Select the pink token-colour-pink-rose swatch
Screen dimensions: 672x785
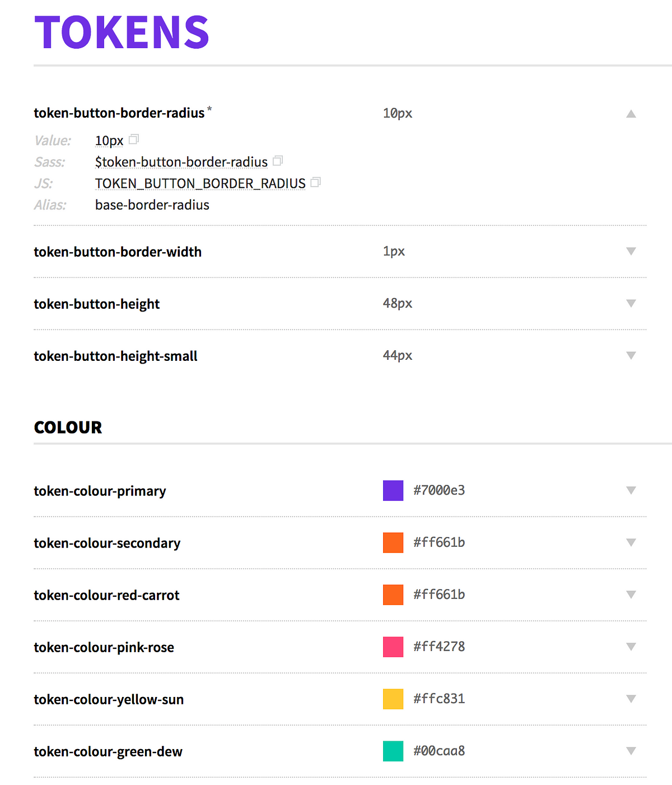click(x=393, y=647)
